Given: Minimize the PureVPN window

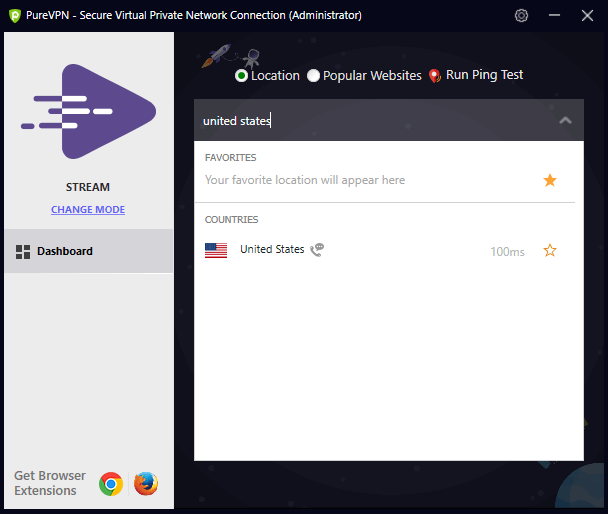Looking at the screenshot, I should click(x=554, y=16).
